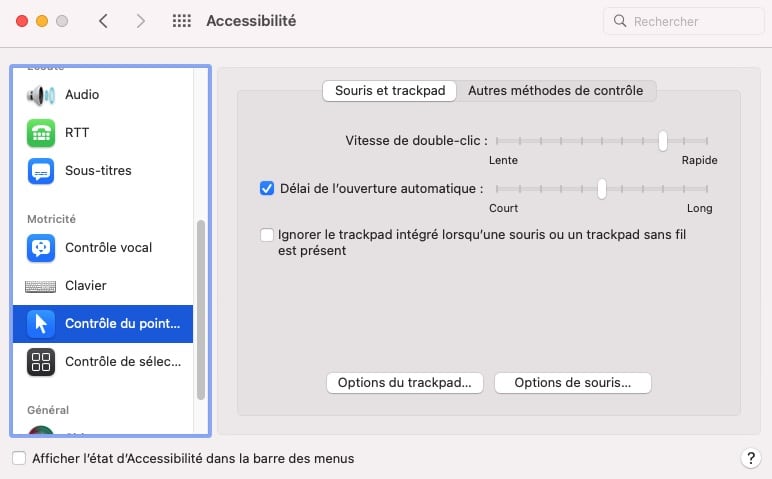Select the Clavier keyboard icon
Image resolution: width=772 pixels, height=479 pixels.
pos(40,286)
